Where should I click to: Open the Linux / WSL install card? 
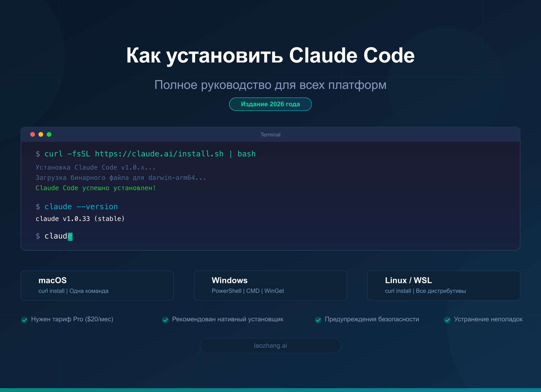[x=444, y=285]
